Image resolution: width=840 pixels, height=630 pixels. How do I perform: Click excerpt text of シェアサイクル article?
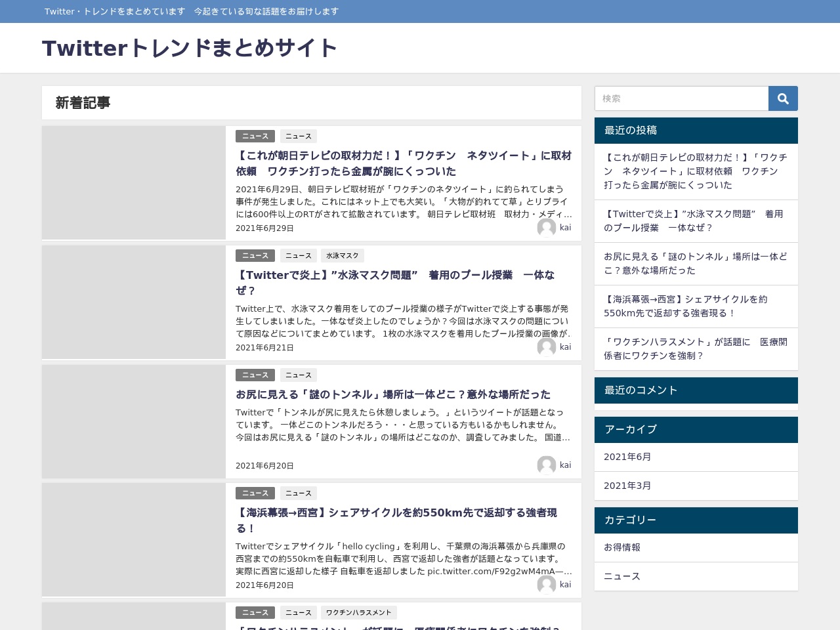click(403, 558)
